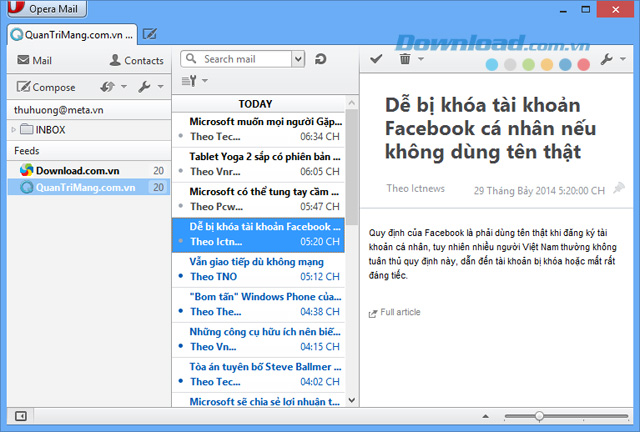This screenshot has height=432, width=640.
Task: Apply the green label color
Action: coord(529,65)
